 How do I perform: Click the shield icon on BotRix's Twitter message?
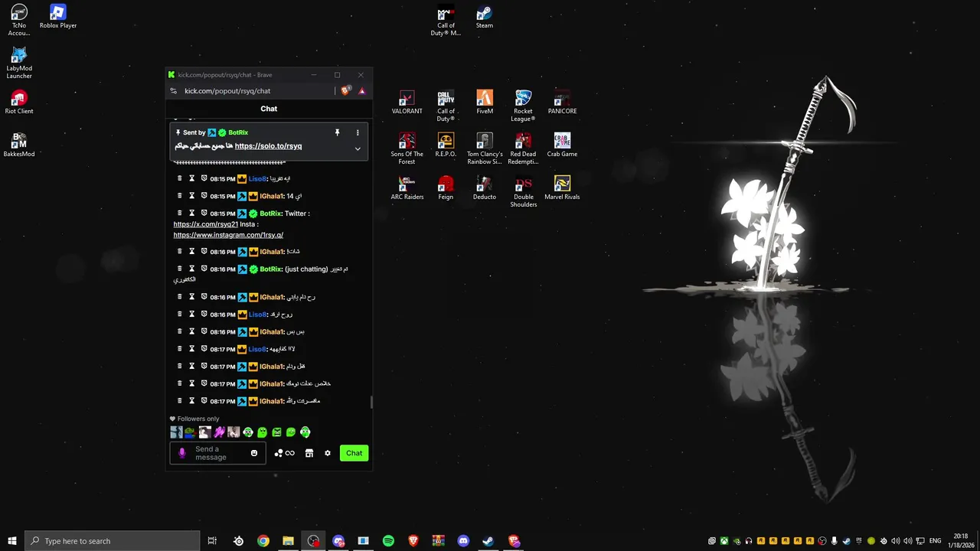coord(204,213)
